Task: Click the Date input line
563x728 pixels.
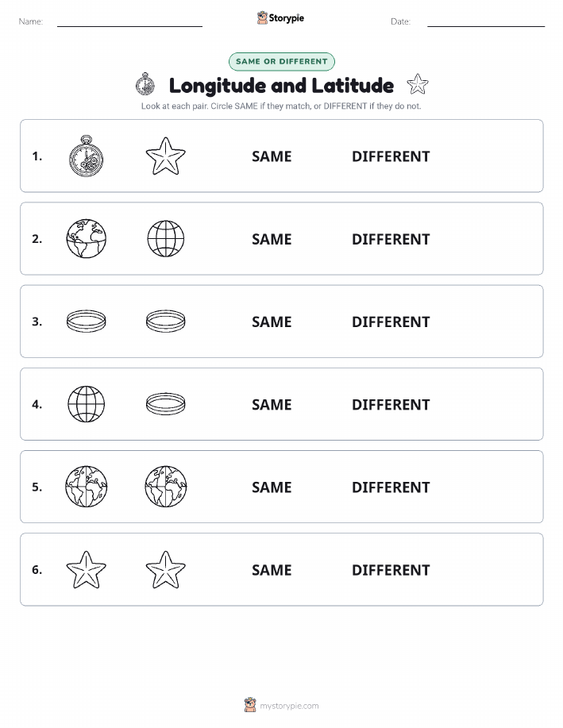Action: 486,22
